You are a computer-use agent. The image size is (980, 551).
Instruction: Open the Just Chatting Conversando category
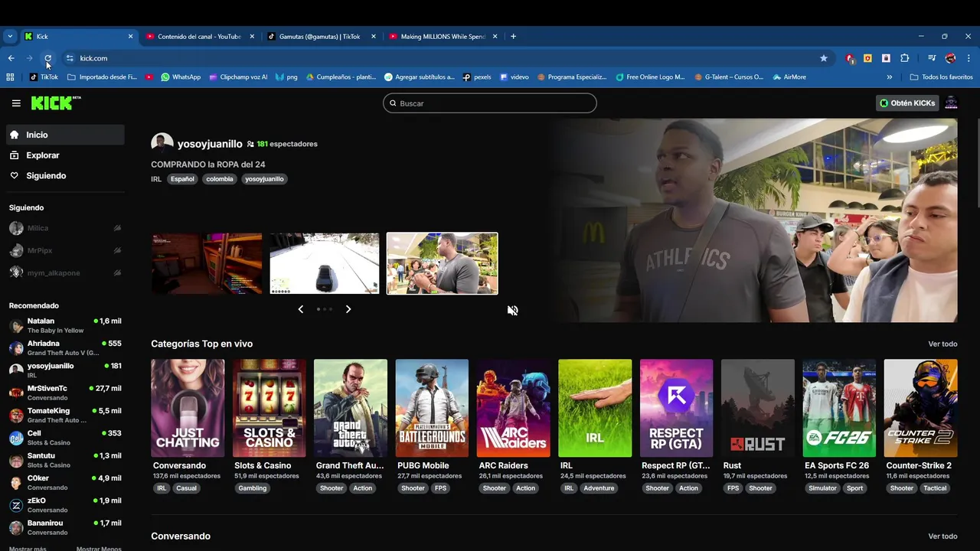point(188,408)
